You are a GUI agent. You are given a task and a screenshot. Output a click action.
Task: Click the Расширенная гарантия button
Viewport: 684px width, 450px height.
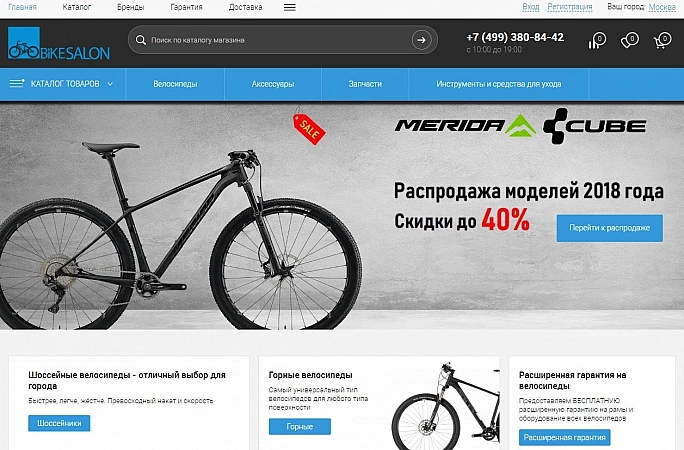pyautogui.click(x=564, y=437)
